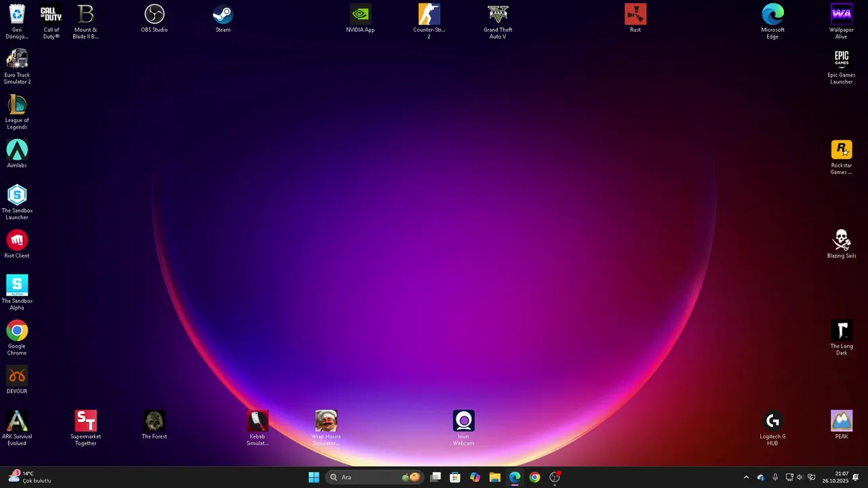Select Supermarket Together icon
The image size is (868, 488).
(85, 428)
